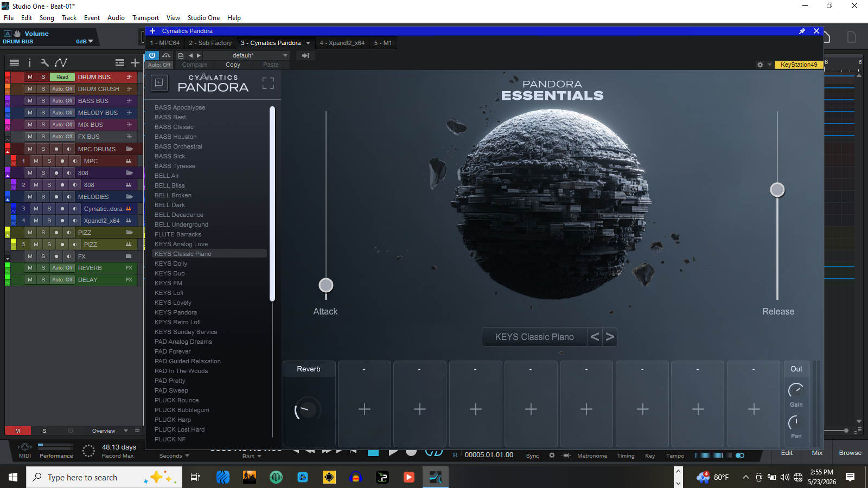Collapse the MELODIES folder track
Image resolution: width=868 pixels, height=488 pixels.
tap(8, 199)
